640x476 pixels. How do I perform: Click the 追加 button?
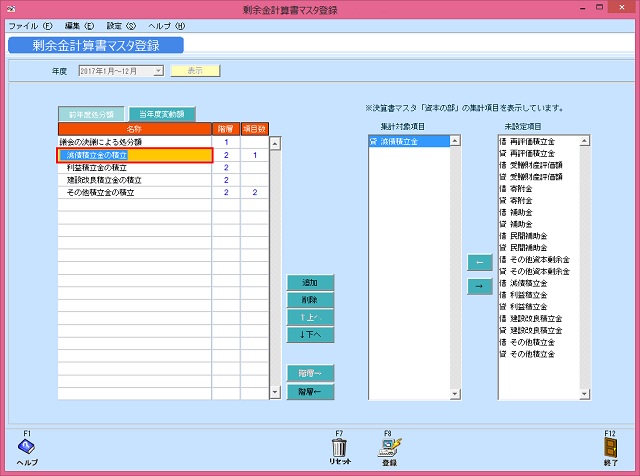[310, 282]
